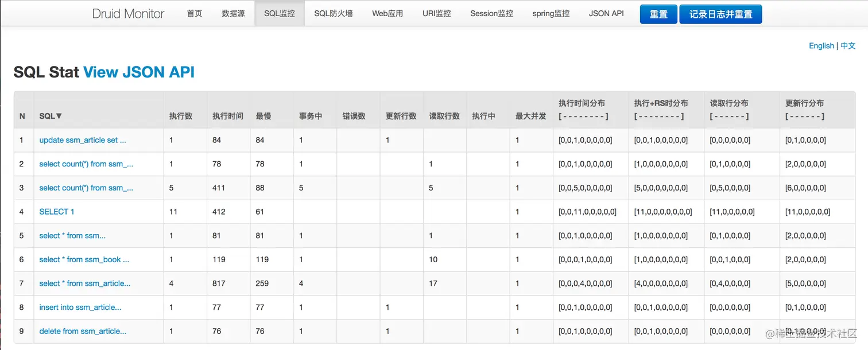868x350 pixels.
Task: Sort by 执行数 column header
Action: (181, 116)
